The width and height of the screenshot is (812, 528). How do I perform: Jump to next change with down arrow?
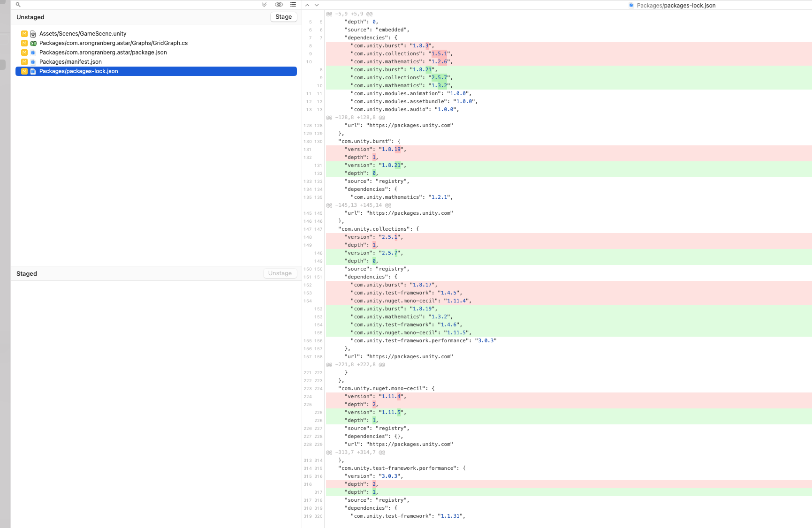click(317, 5)
